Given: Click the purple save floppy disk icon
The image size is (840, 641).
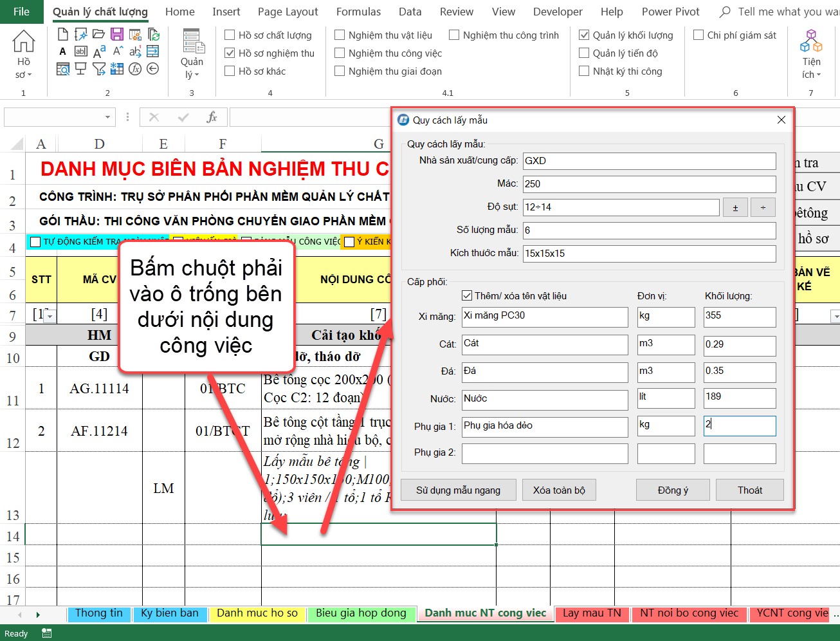Looking at the screenshot, I should [117, 35].
